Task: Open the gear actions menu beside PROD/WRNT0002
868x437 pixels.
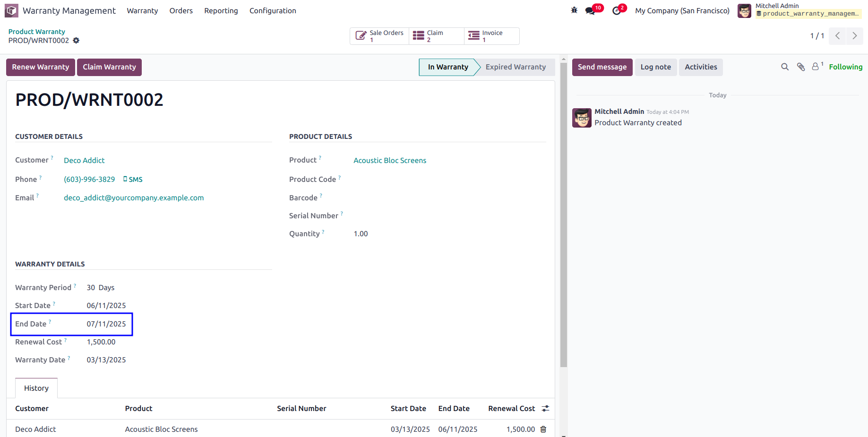Action: click(76, 41)
